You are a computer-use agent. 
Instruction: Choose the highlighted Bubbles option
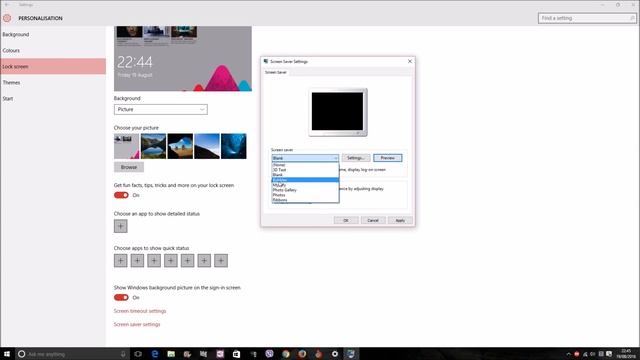point(305,180)
